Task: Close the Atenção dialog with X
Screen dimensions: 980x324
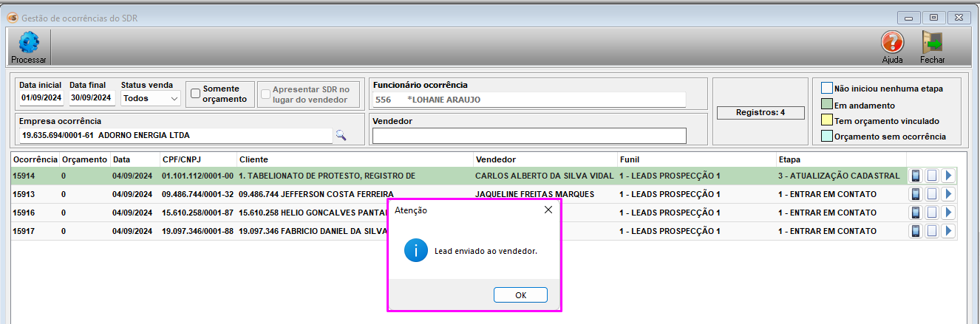Action: tap(548, 210)
